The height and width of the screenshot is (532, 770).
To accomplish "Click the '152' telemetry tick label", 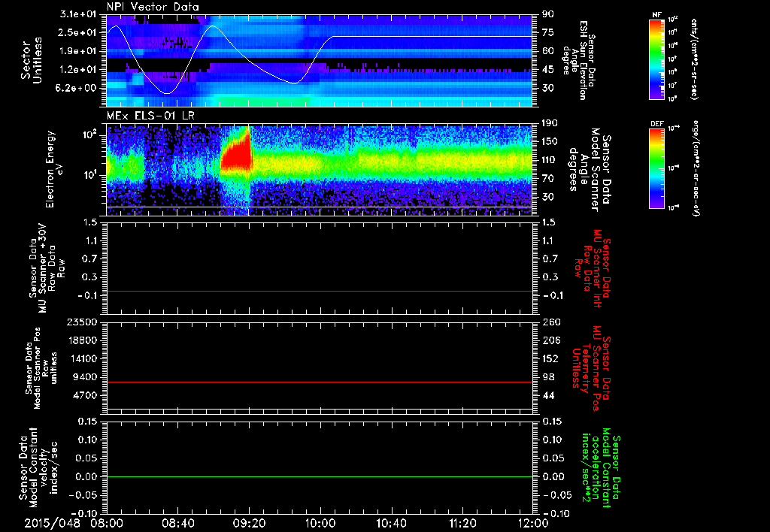I will (x=550, y=358).
